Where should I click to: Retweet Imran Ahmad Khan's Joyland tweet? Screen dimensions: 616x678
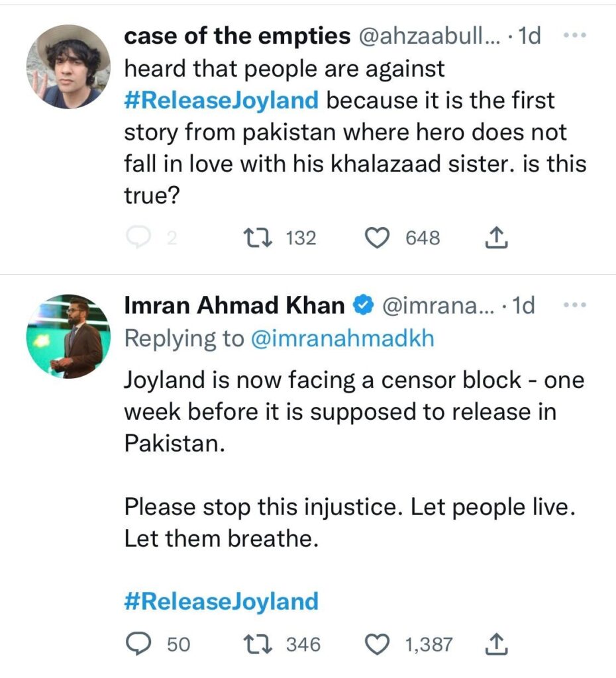point(258,644)
